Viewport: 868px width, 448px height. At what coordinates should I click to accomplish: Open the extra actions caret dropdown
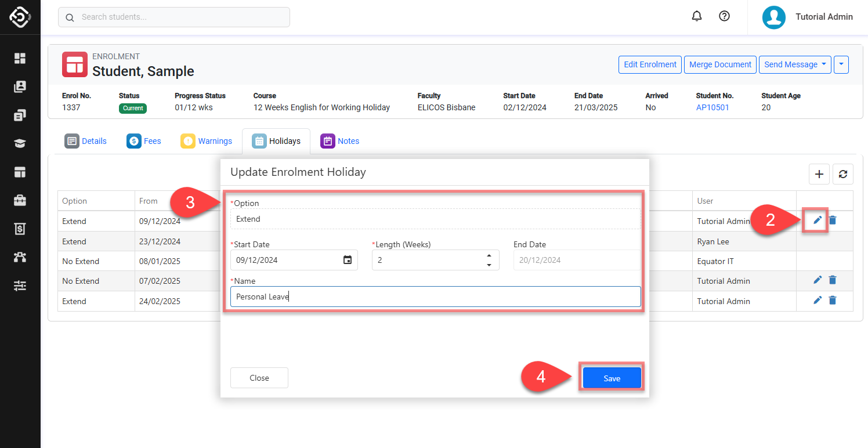tap(841, 64)
